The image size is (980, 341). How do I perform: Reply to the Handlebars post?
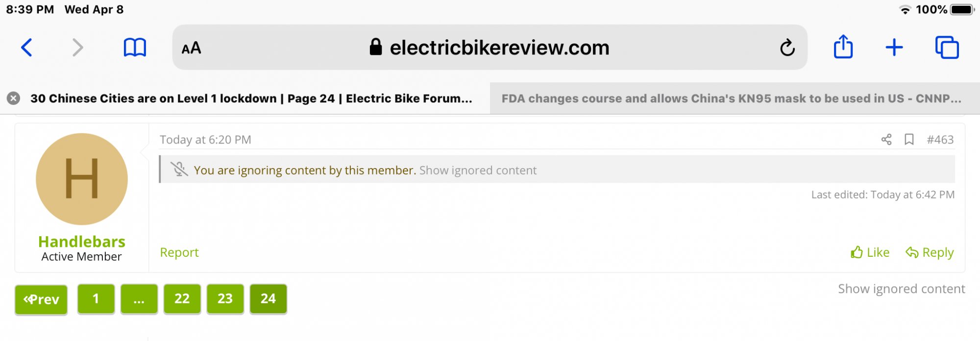[930, 252]
